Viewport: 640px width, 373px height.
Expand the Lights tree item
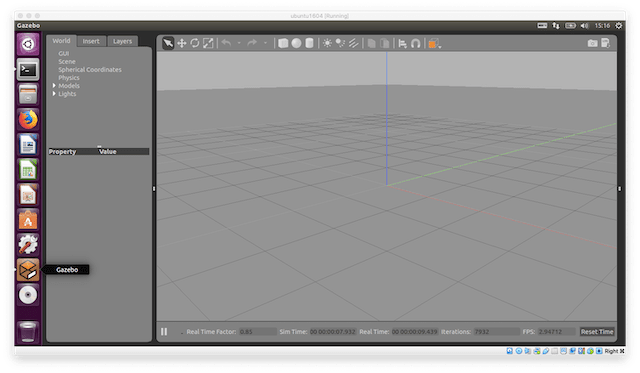pos(54,94)
